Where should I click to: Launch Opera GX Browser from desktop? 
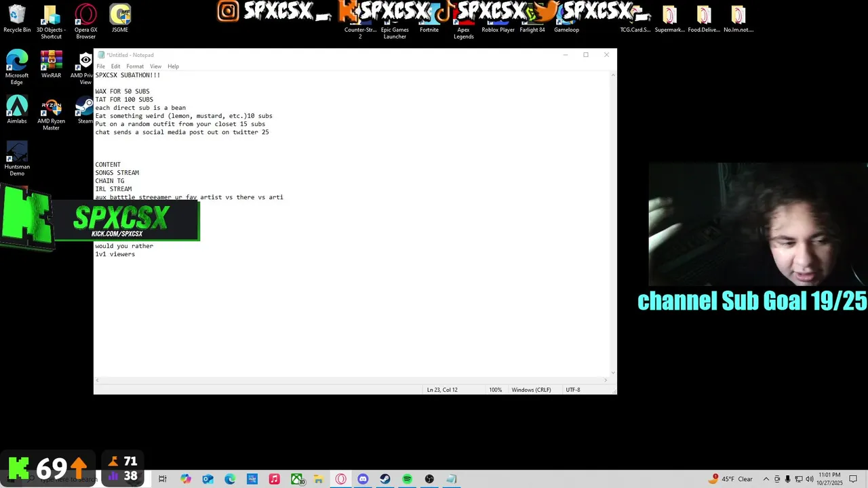[x=85, y=20]
